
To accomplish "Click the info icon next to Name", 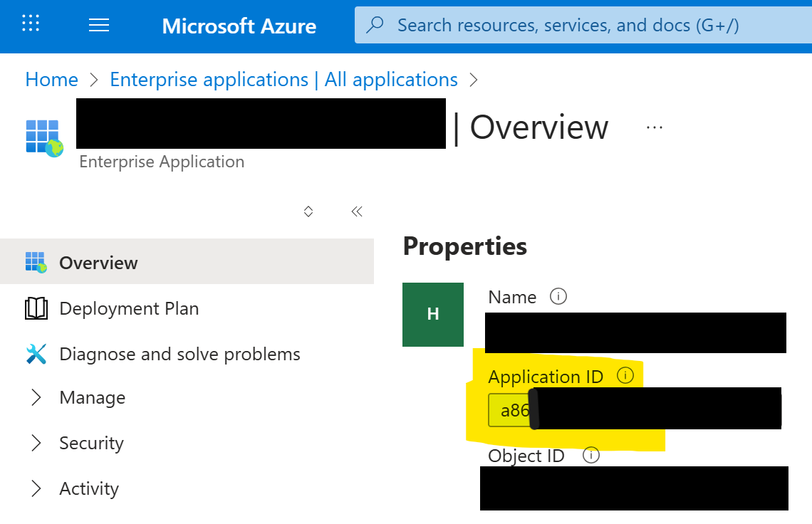I will click(x=559, y=297).
